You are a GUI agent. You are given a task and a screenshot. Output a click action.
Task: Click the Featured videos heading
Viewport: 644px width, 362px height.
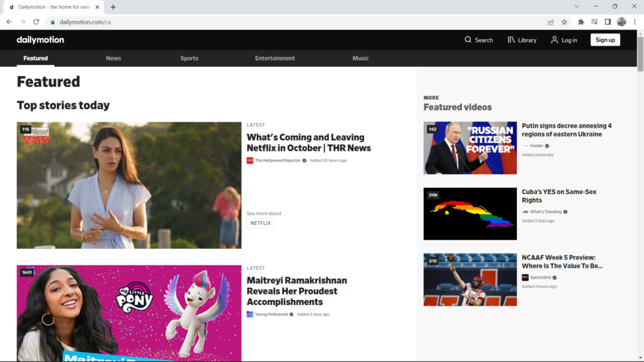click(x=457, y=107)
